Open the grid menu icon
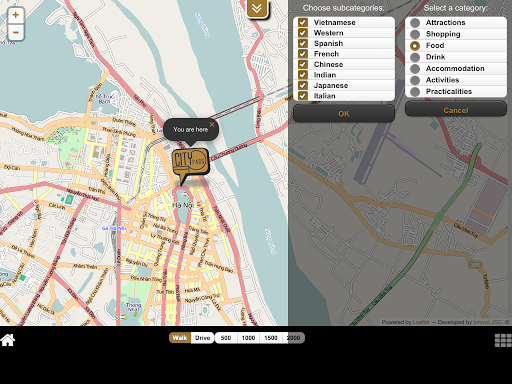This screenshot has width=512, height=384. tap(503, 340)
